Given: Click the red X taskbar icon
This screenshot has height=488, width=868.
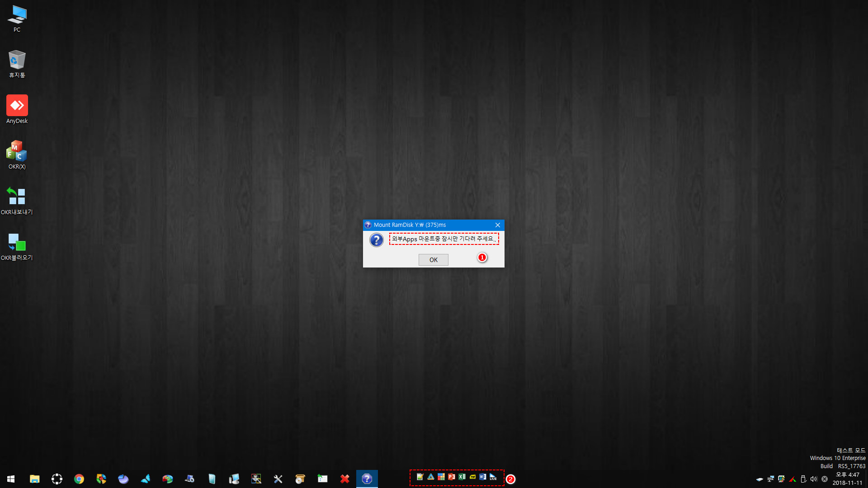Looking at the screenshot, I should click(x=344, y=479).
